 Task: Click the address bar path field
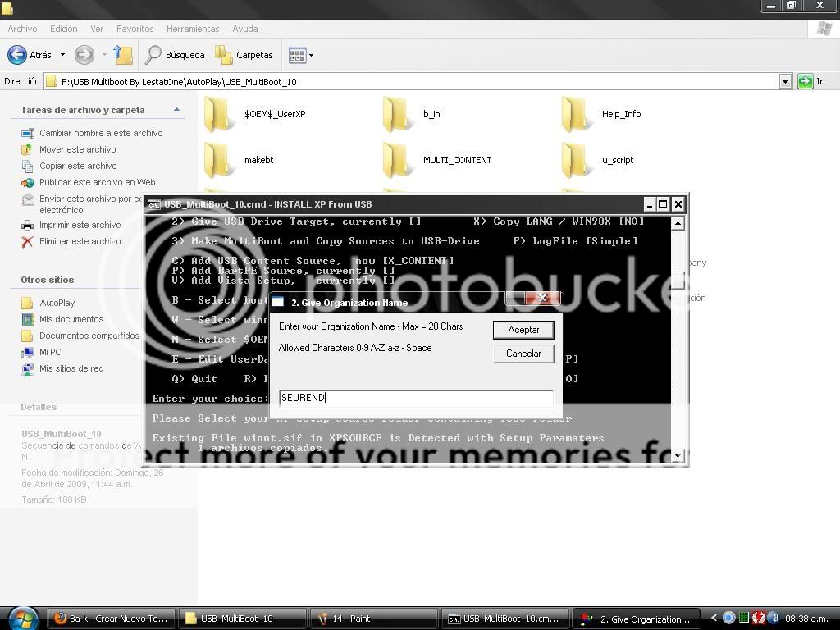(x=410, y=82)
